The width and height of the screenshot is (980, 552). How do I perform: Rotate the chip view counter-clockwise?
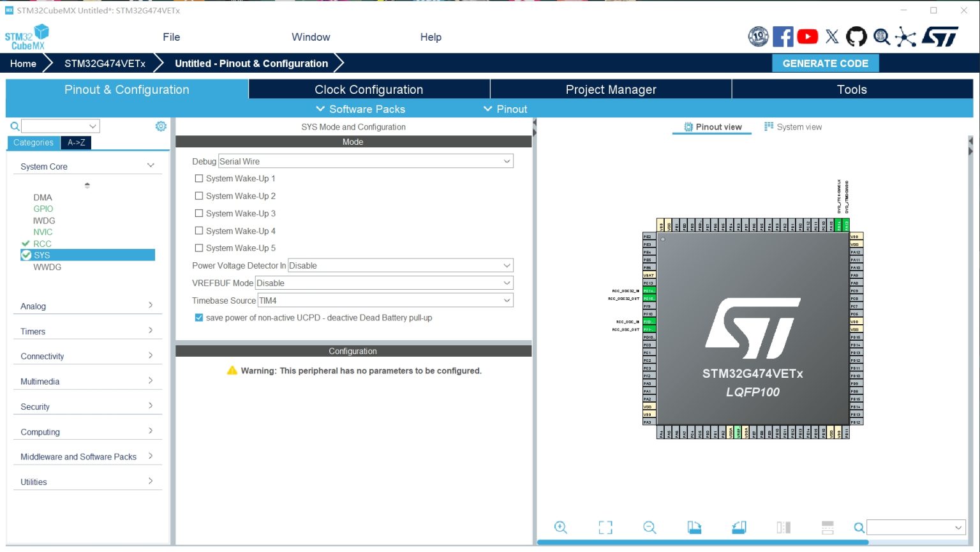[739, 527]
